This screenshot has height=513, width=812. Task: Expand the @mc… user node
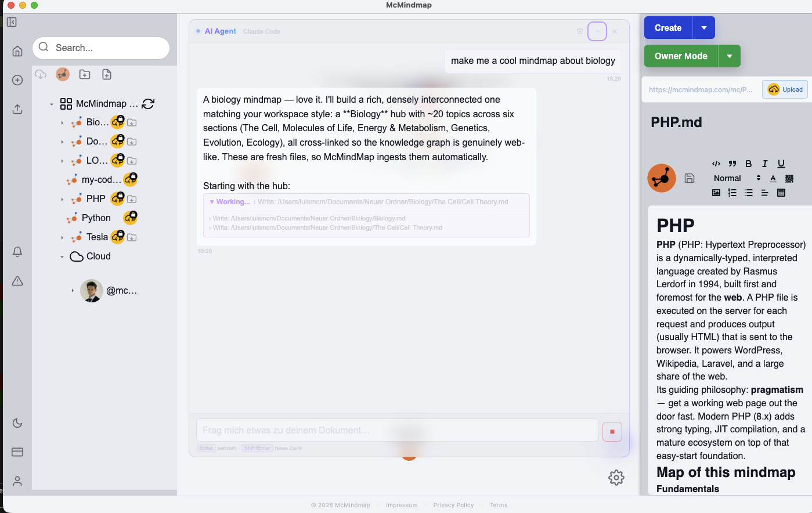[73, 291]
